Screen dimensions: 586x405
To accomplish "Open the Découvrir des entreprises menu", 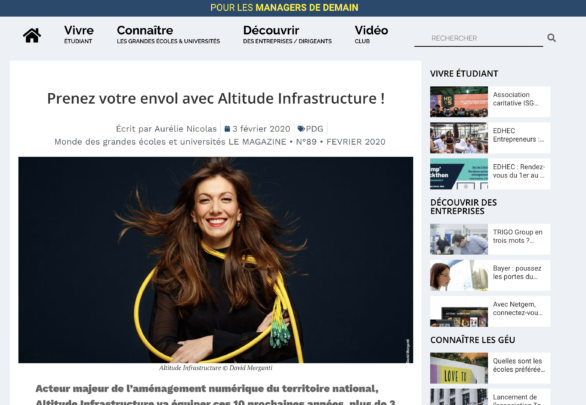I will pyautogui.click(x=287, y=34).
